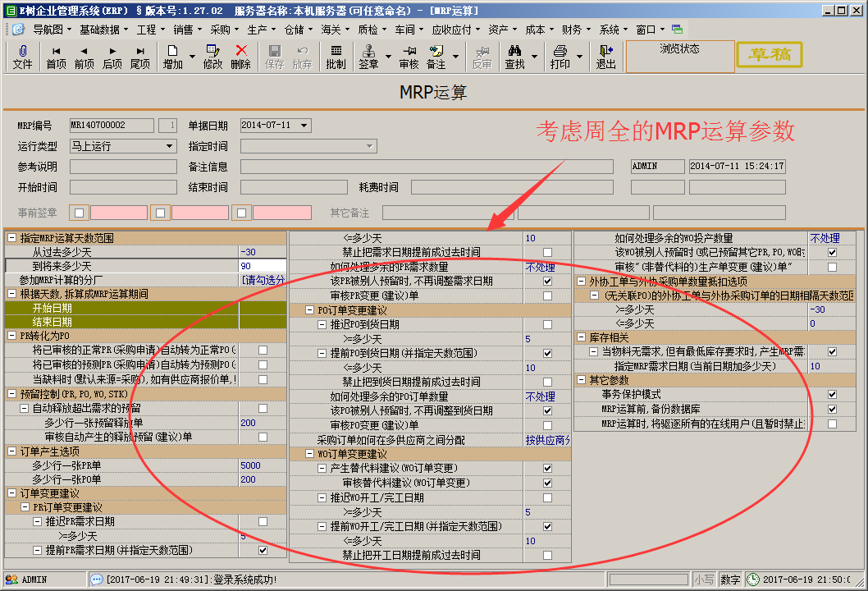Viewport: 868px width, 591px height.
Task: Click the red 删除 delete icon
Action: [x=241, y=51]
